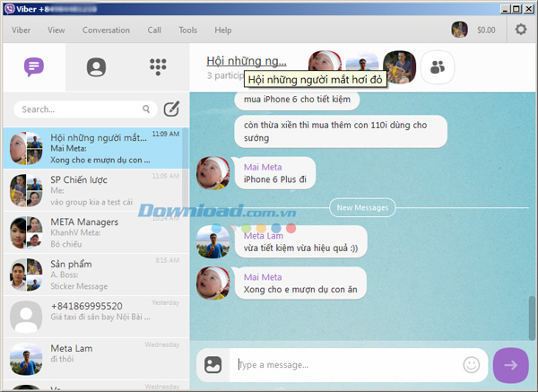The width and height of the screenshot is (538, 392).
Task: Click the compose new message icon
Action: pos(171,109)
